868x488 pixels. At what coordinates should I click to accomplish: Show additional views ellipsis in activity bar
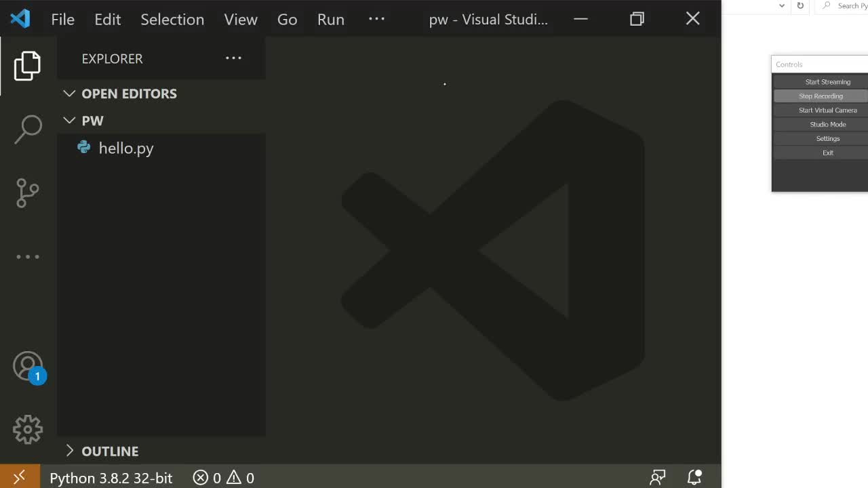[x=28, y=257]
